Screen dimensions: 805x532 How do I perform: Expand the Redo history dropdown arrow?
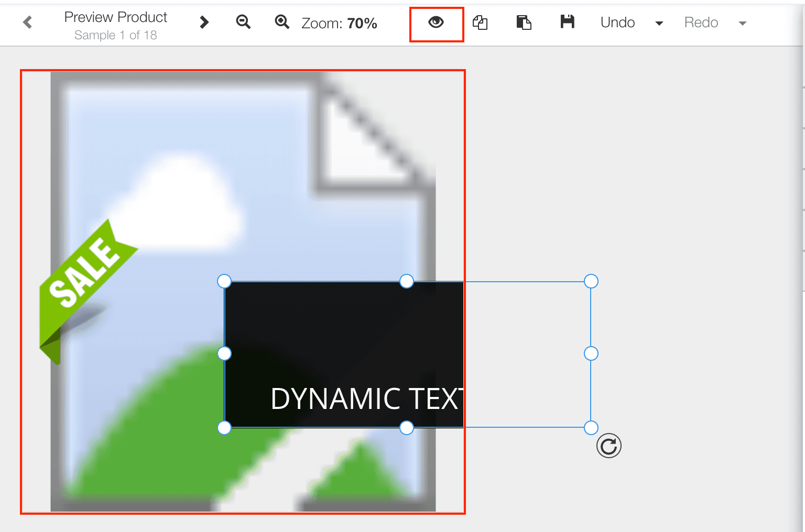click(x=742, y=24)
